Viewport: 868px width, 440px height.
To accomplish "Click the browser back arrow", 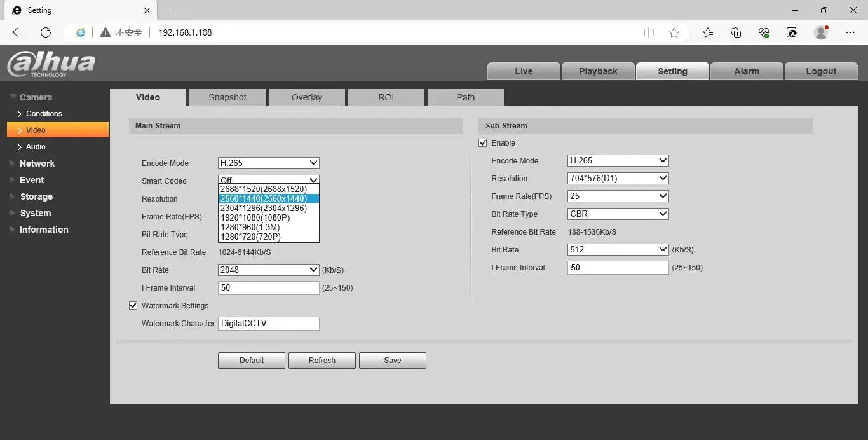I will (x=18, y=32).
